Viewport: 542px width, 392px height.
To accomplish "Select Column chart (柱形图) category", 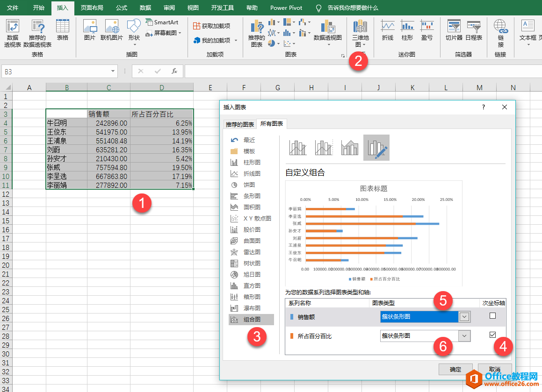I will (251, 162).
